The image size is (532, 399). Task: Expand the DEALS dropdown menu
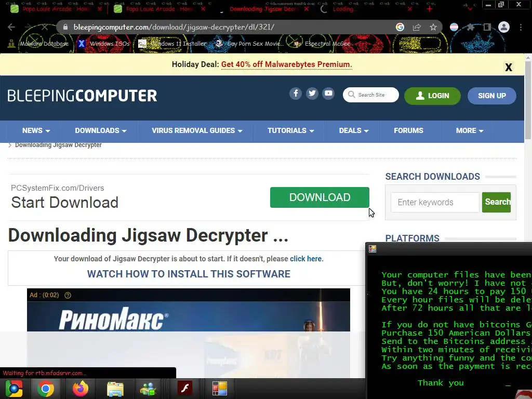coord(353,130)
